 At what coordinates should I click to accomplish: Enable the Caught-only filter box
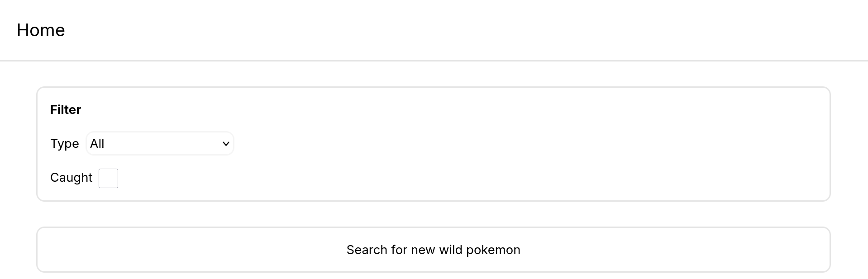pos(109,178)
